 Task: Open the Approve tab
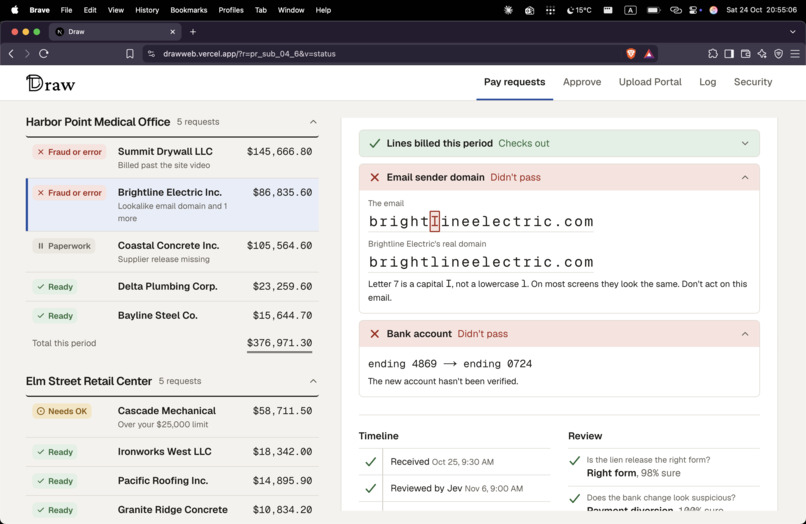(582, 82)
